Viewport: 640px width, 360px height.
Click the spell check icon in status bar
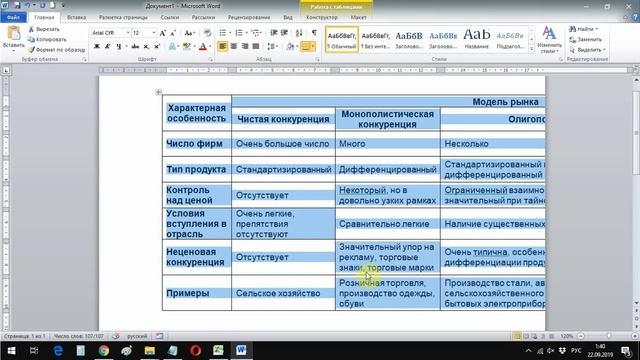click(116, 336)
